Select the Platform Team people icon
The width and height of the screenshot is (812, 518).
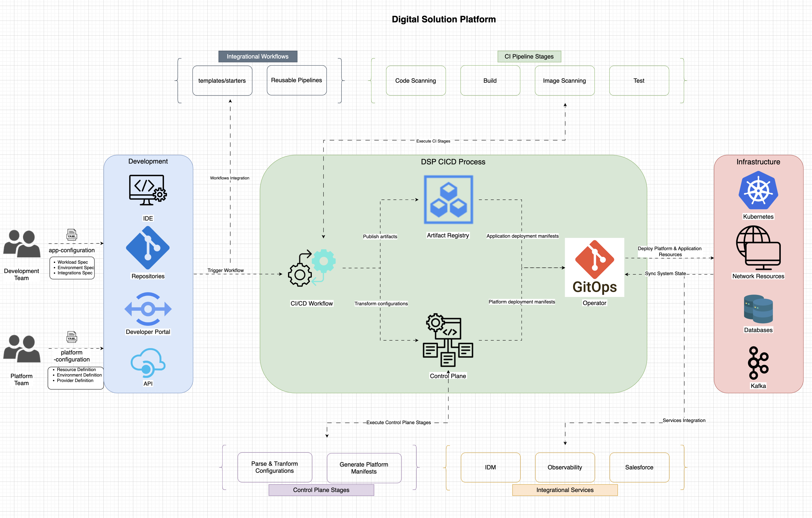[22, 348]
